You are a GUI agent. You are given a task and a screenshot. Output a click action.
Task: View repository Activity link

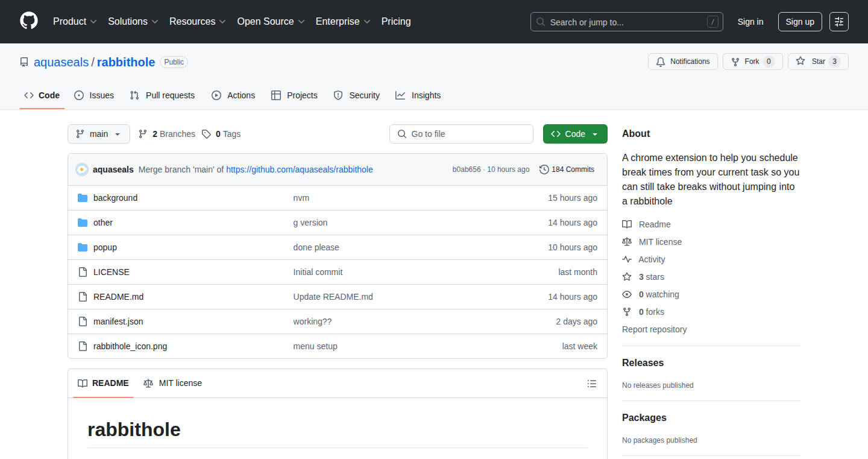pos(644,259)
